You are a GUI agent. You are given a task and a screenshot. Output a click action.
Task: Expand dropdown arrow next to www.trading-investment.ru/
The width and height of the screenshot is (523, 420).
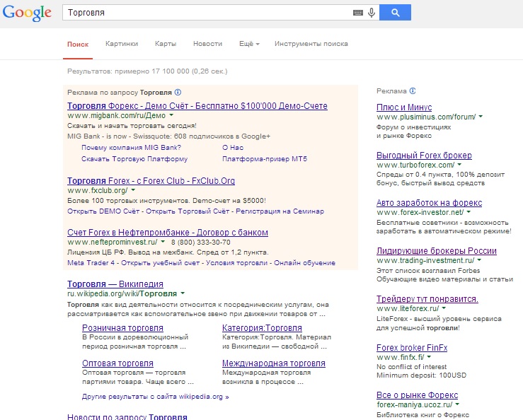coord(479,259)
